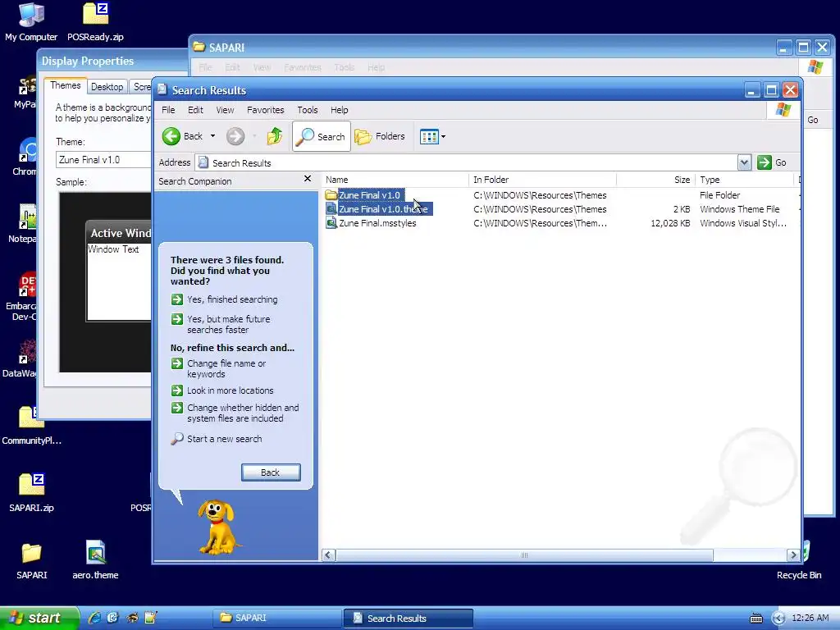Switch to Desktop tab in Display Properties
This screenshot has width=840, height=630.
(107, 87)
